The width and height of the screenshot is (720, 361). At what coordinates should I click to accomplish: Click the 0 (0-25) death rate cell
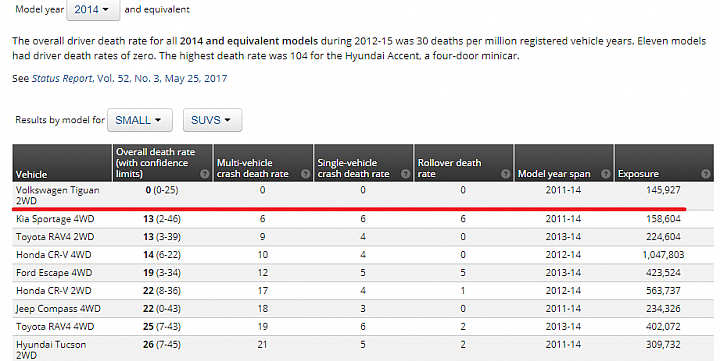(x=162, y=190)
